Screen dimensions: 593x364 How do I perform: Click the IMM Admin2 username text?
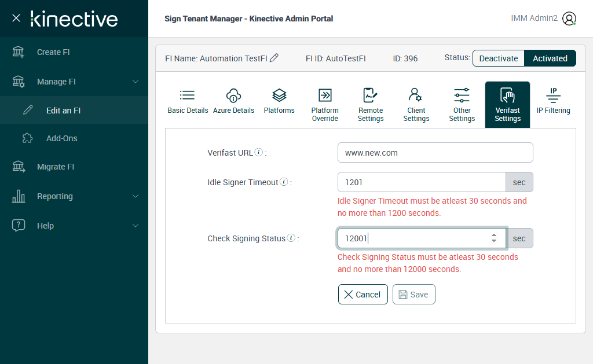[x=534, y=18]
